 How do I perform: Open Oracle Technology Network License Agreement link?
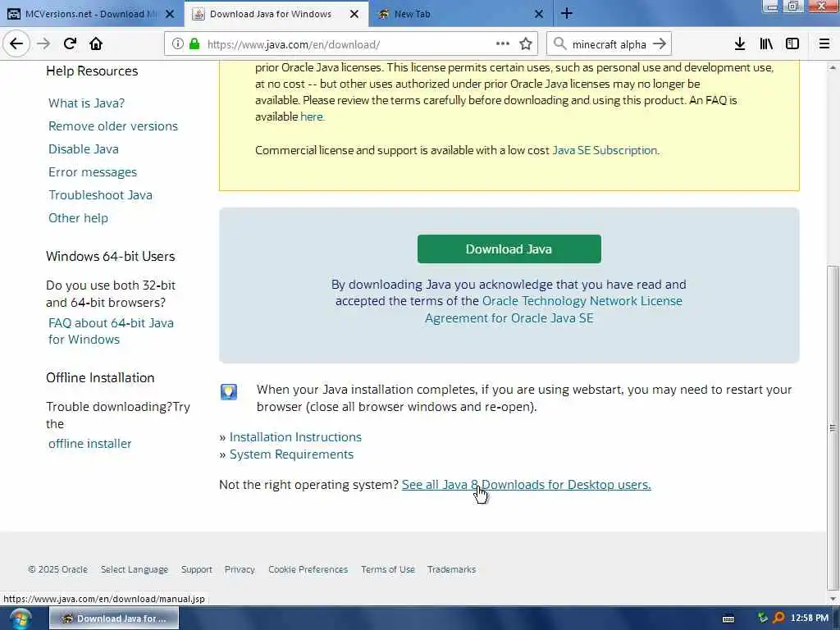554,309
